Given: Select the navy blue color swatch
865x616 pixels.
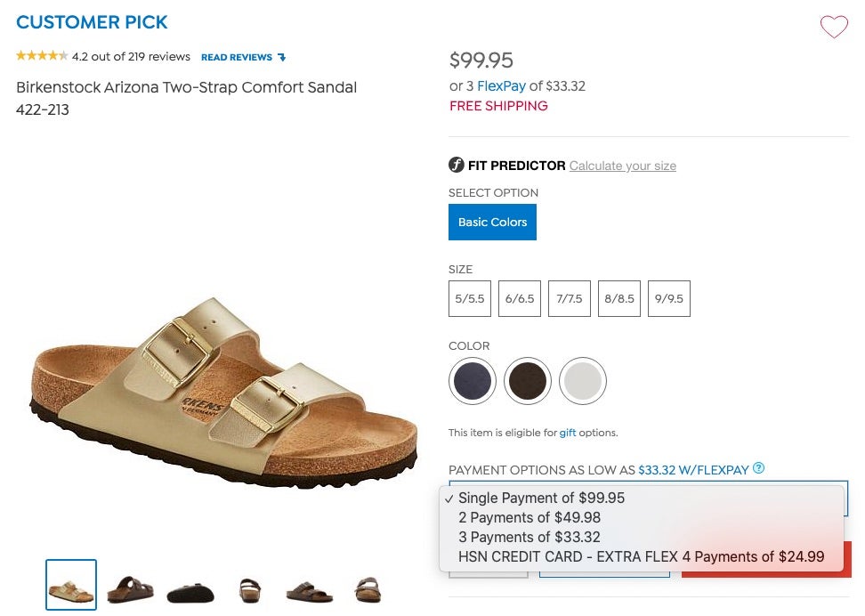Looking at the screenshot, I should coord(473,381).
